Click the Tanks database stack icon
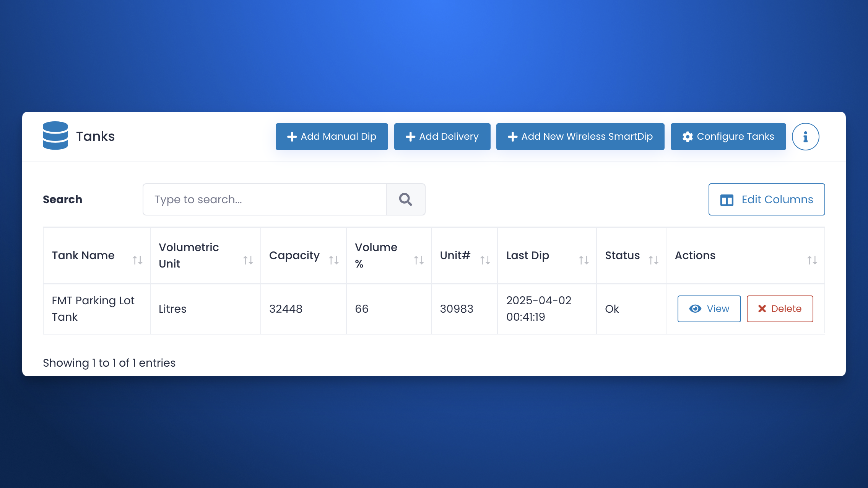The width and height of the screenshot is (868, 488). (55, 136)
